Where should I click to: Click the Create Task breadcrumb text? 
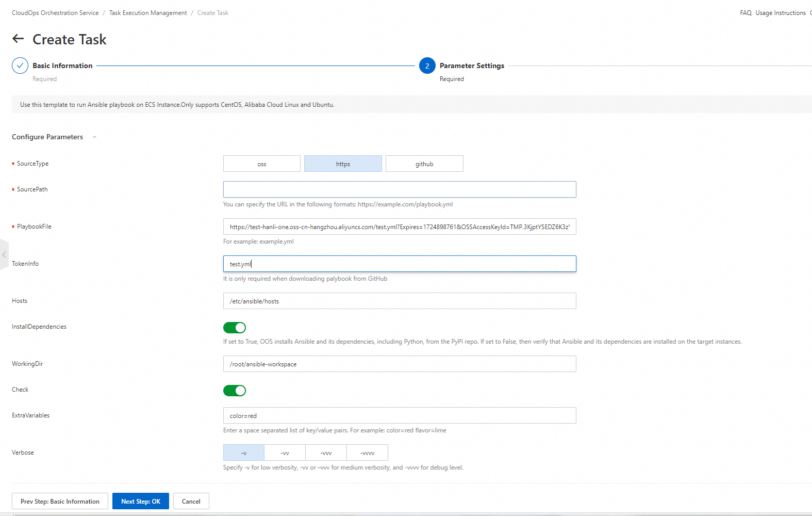pyautogui.click(x=213, y=13)
